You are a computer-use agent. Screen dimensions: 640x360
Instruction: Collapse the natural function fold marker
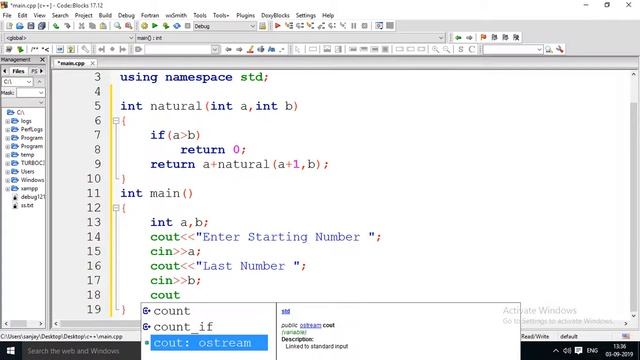tap(116, 121)
